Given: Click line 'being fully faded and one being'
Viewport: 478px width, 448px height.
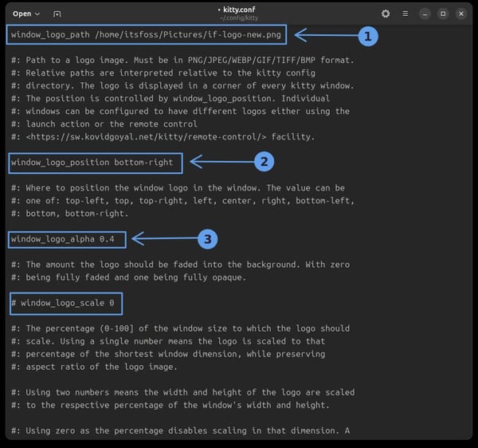Looking at the screenshot, I should click(x=128, y=277).
